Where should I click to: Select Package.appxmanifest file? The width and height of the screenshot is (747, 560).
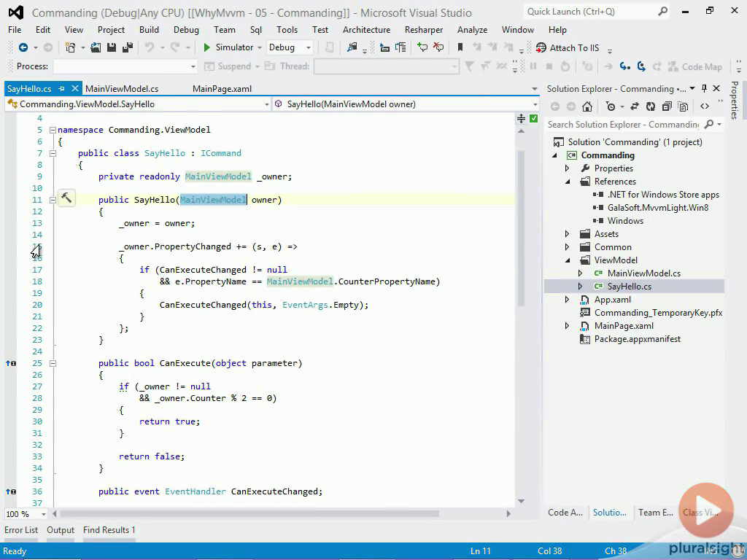point(637,339)
